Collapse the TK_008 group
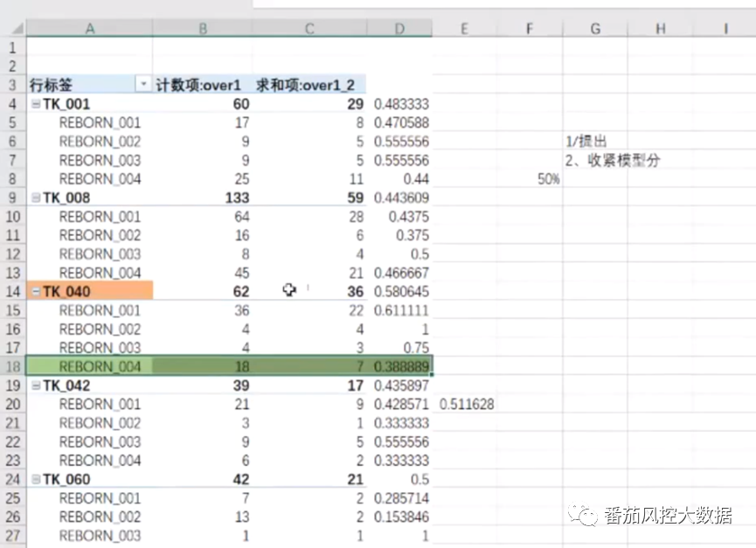756x548 pixels. [x=36, y=198]
